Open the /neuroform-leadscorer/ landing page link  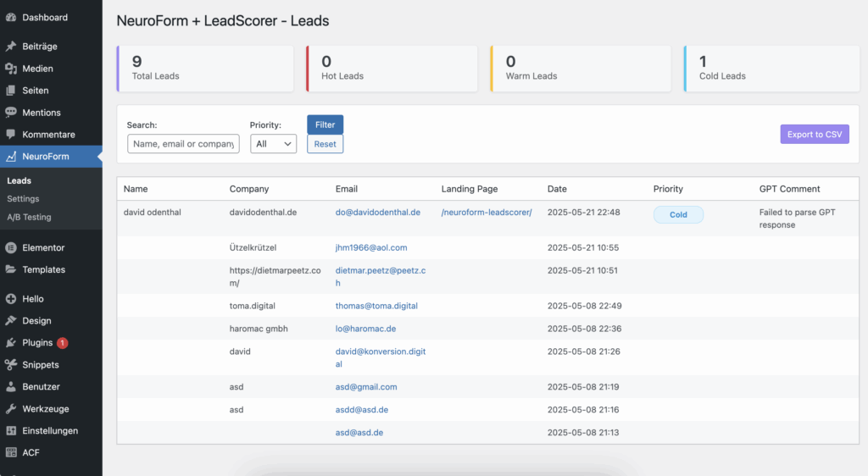pyautogui.click(x=487, y=213)
